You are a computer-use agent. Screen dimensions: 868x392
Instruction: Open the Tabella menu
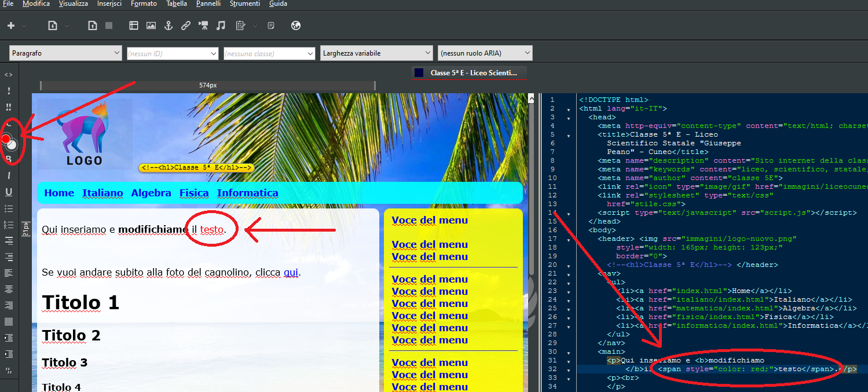click(x=176, y=3)
